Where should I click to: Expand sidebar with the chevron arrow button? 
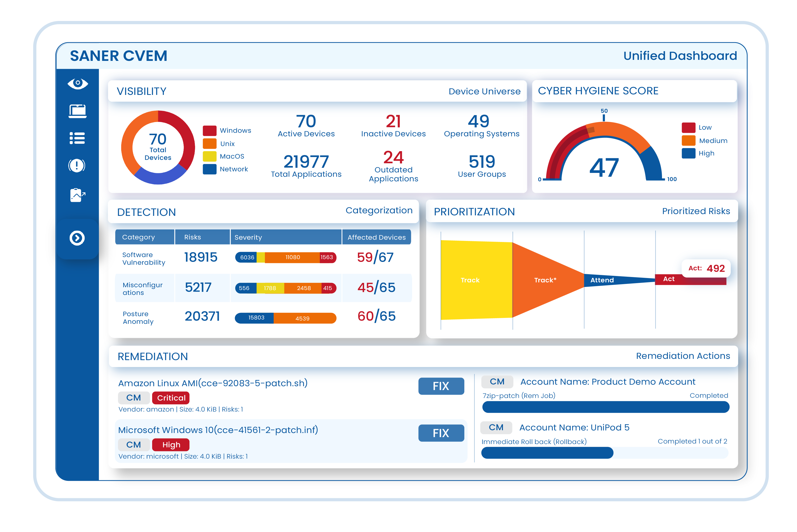(77, 238)
